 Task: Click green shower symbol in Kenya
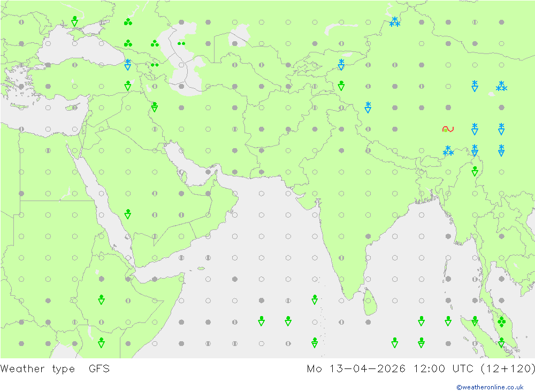click(101, 342)
